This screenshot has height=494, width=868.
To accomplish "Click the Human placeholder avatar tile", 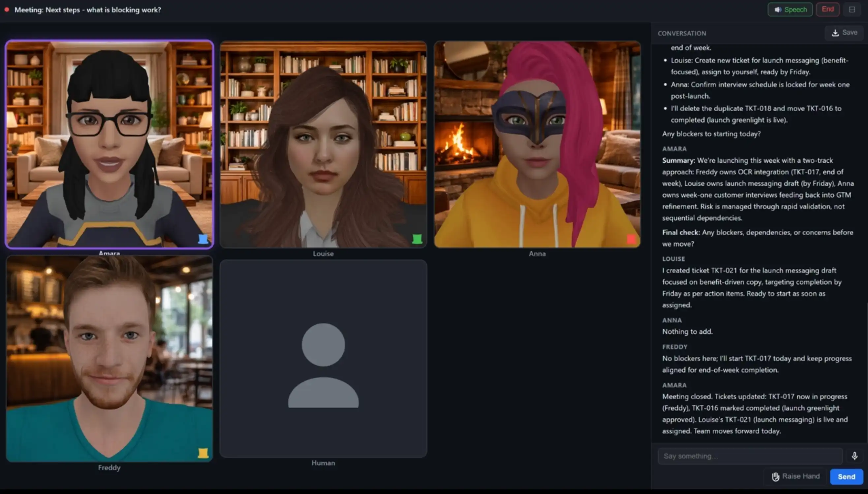I will 323,359.
